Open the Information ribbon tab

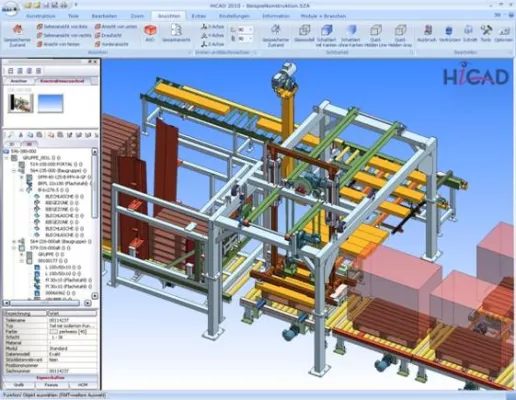(276, 16)
